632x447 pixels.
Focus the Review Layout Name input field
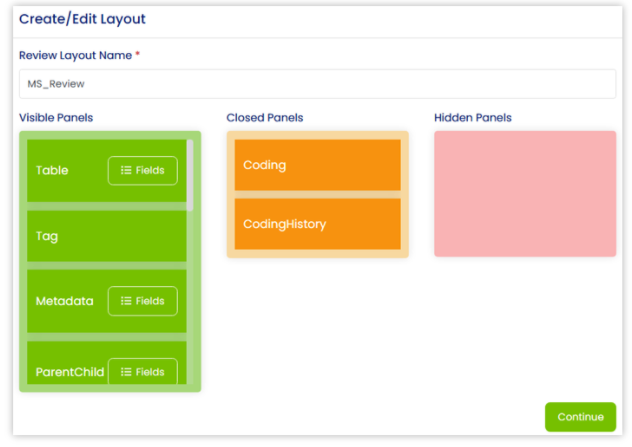click(x=316, y=85)
